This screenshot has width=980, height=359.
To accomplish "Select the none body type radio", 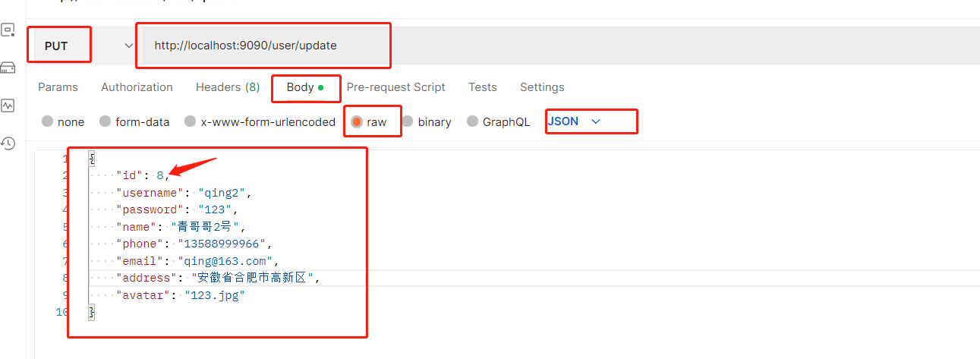I will coord(48,121).
